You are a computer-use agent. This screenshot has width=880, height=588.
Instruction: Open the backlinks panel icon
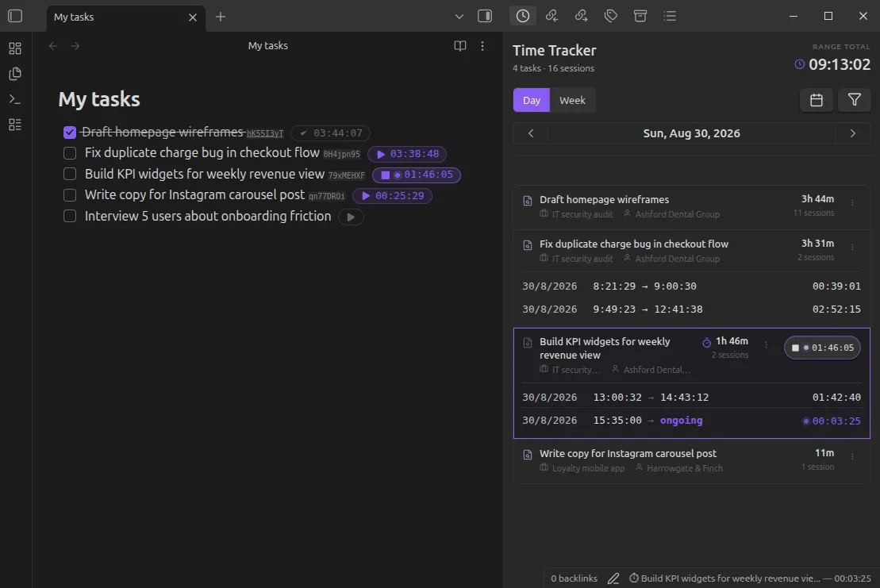point(552,16)
